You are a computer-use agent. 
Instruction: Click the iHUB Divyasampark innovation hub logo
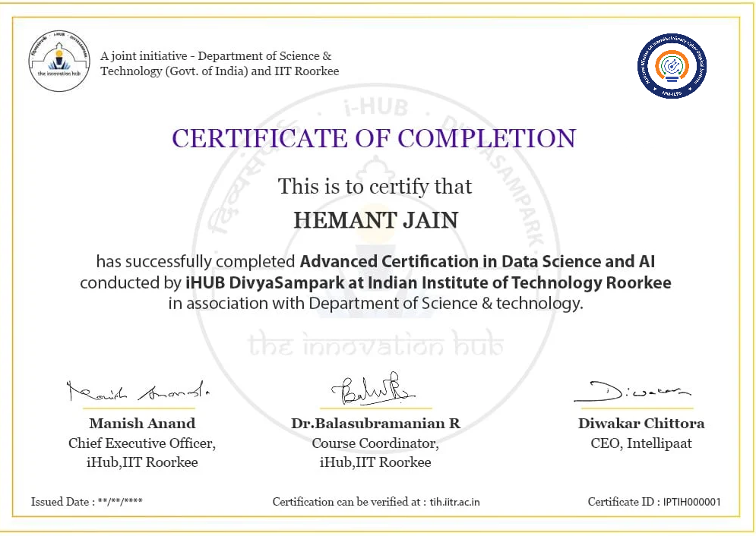pos(59,61)
